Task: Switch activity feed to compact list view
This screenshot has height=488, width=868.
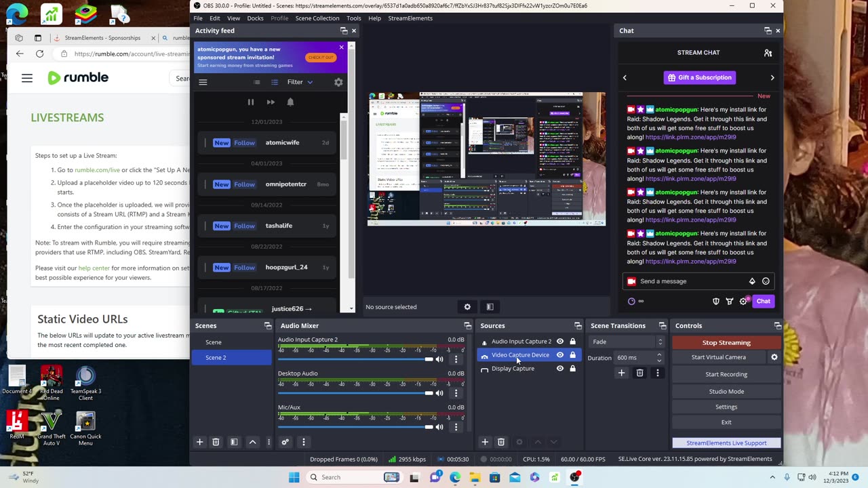Action: pyautogui.click(x=256, y=82)
